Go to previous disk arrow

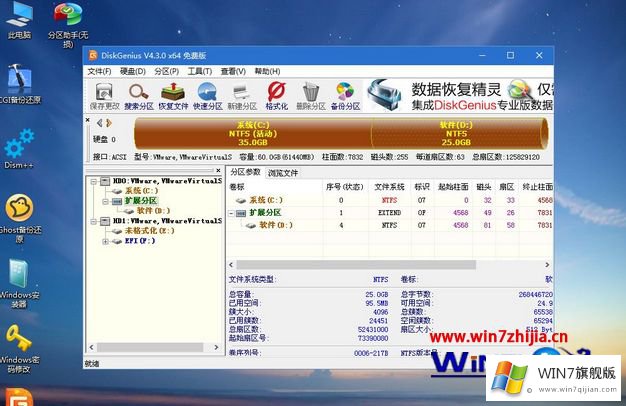99,123
